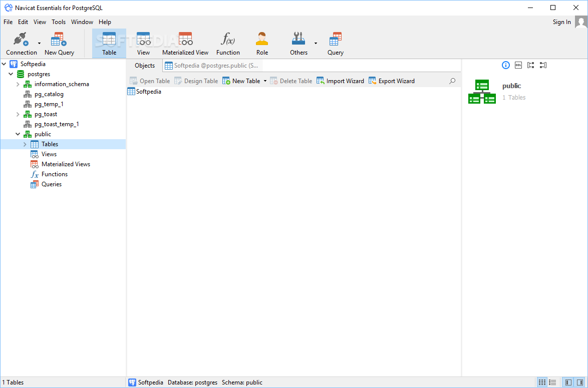Viewport: 588px width, 388px height.
Task: Expand the Others dropdown arrow
Action: pyautogui.click(x=316, y=44)
